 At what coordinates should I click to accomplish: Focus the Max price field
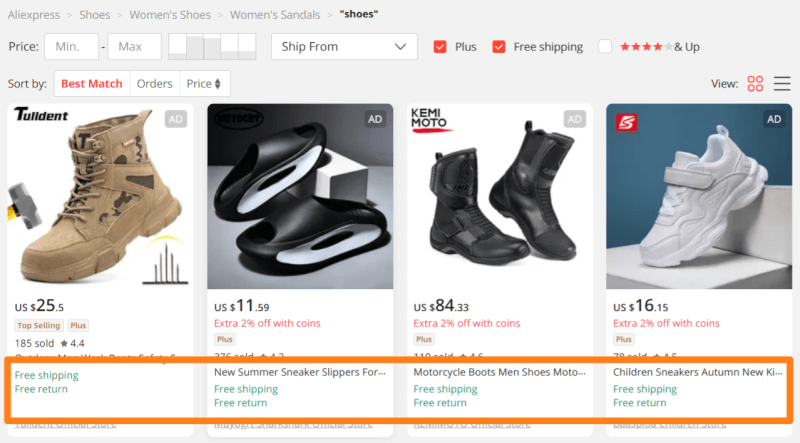click(135, 46)
